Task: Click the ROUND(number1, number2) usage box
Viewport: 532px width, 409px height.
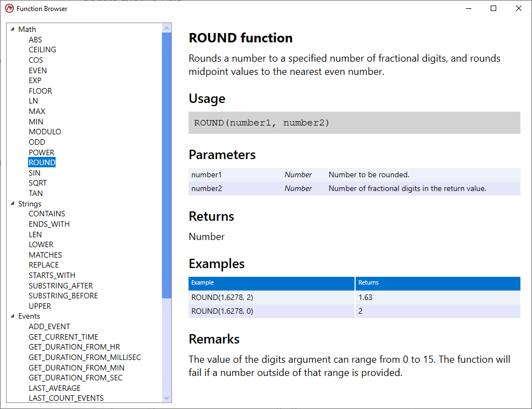Action: [354, 123]
